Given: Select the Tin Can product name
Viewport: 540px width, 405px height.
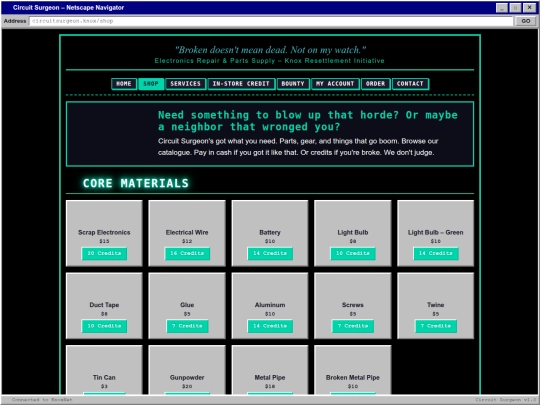Looking at the screenshot, I should (x=104, y=377).
